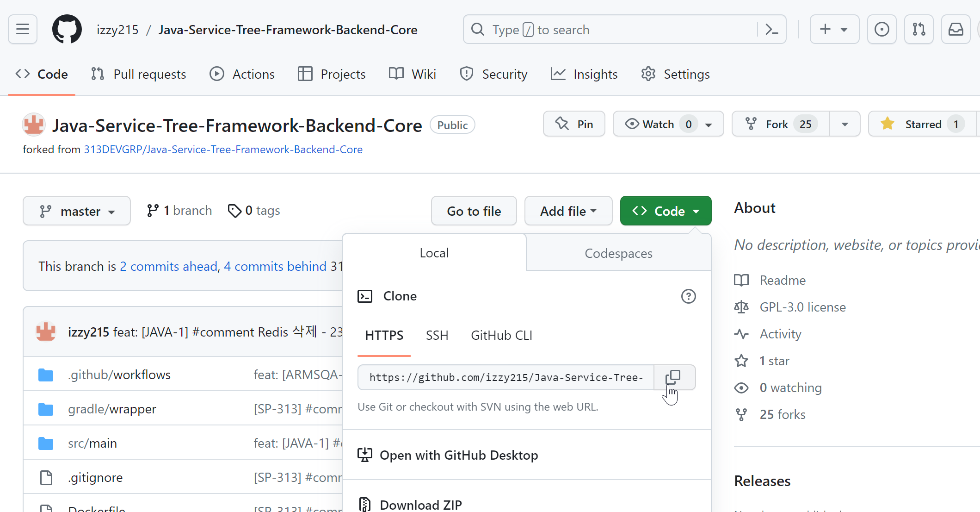Open the Settings tab

[675, 74]
